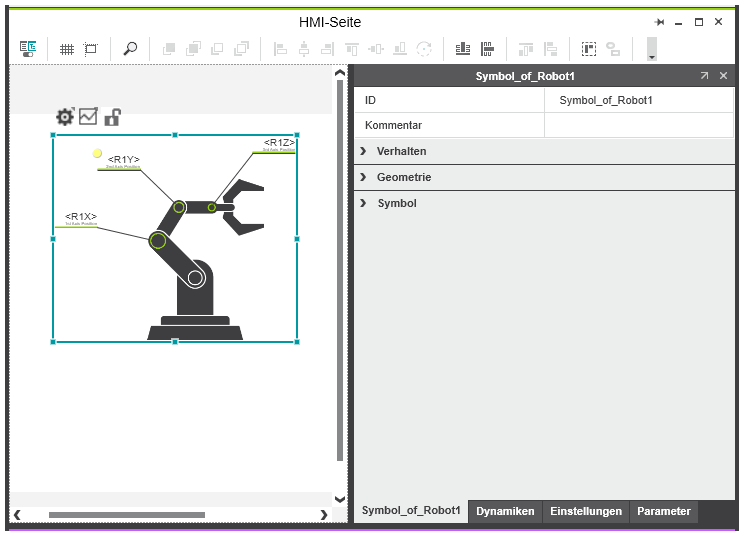Close the Symbol_of_Robot1 properties panel
This screenshot has width=744, height=536.
coord(723,76)
